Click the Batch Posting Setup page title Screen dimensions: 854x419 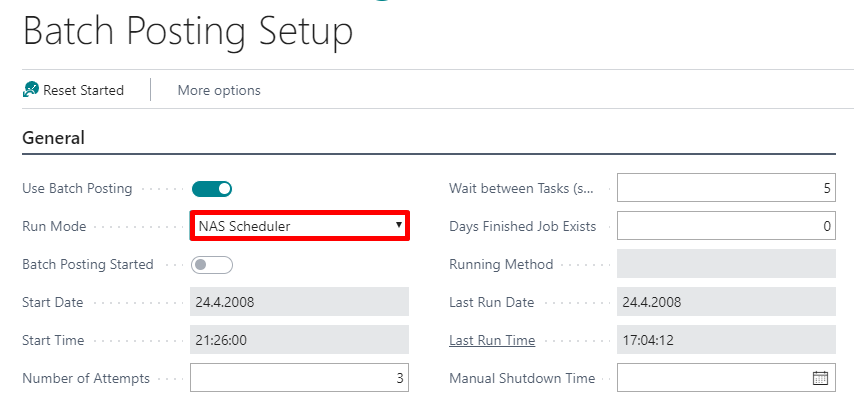point(188,31)
